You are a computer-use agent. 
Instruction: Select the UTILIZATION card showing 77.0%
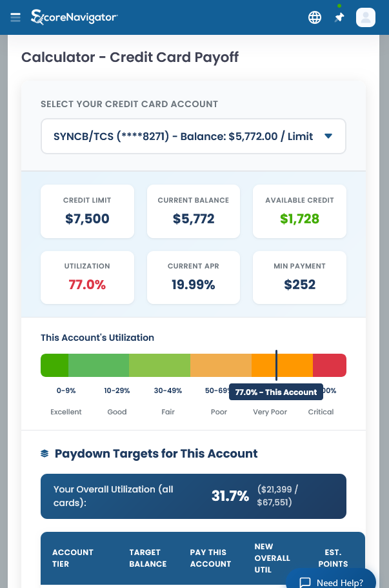point(87,278)
